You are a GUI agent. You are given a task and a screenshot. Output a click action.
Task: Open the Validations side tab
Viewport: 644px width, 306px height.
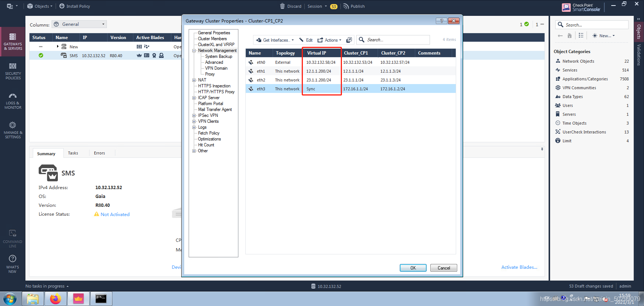point(639,55)
